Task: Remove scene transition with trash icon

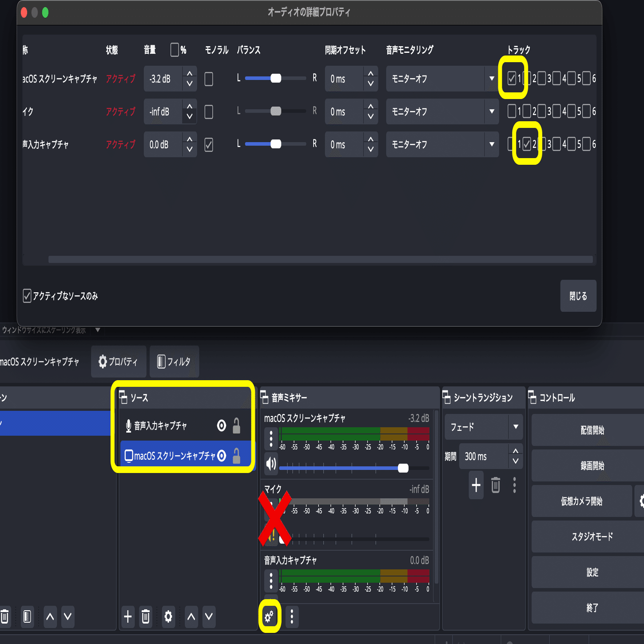Action: pyautogui.click(x=496, y=485)
